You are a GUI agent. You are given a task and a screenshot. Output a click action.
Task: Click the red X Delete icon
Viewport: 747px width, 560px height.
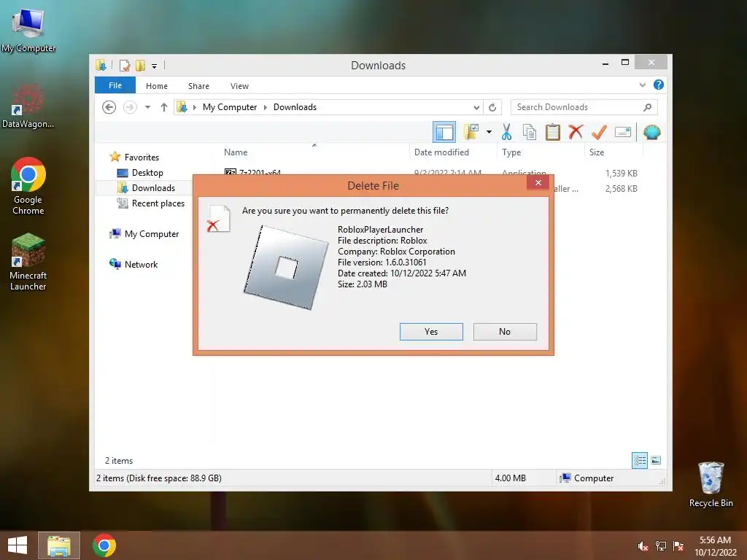576,131
